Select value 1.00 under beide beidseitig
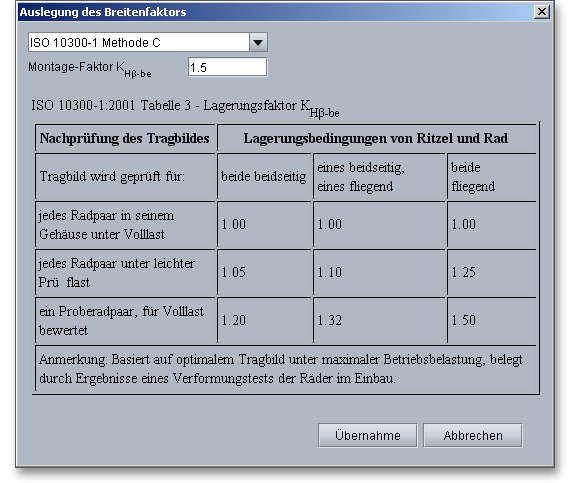 pyautogui.click(x=234, y=224)
